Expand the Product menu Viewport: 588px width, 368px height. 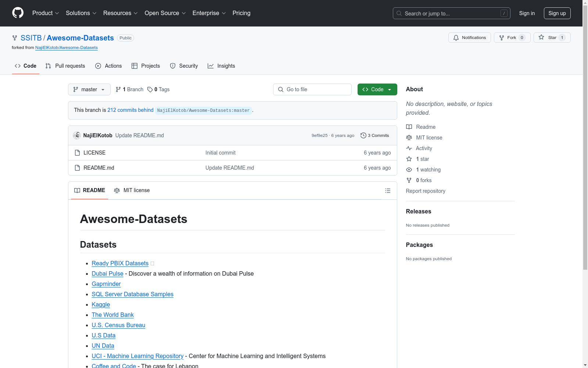[x=46, y=13]
